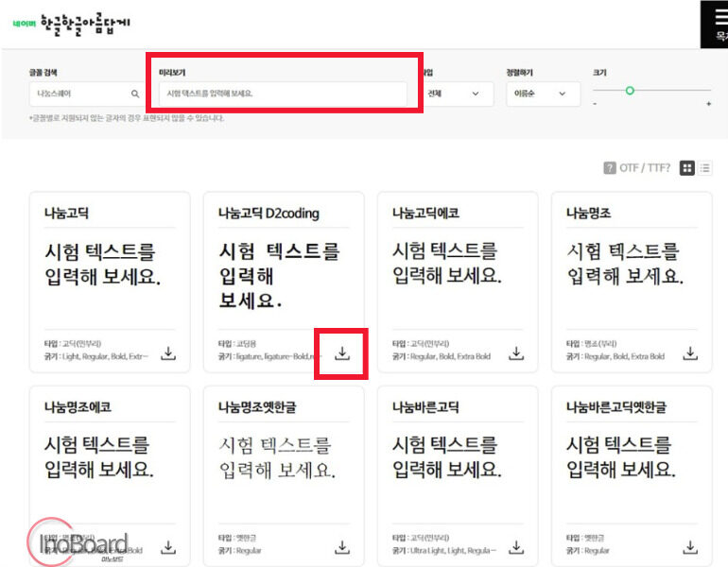Image resolution: width=728 pixels, height=567 pixels.
Task: Click the 나눔고딕 D2coding preview sample
Action: coord(280,276)
